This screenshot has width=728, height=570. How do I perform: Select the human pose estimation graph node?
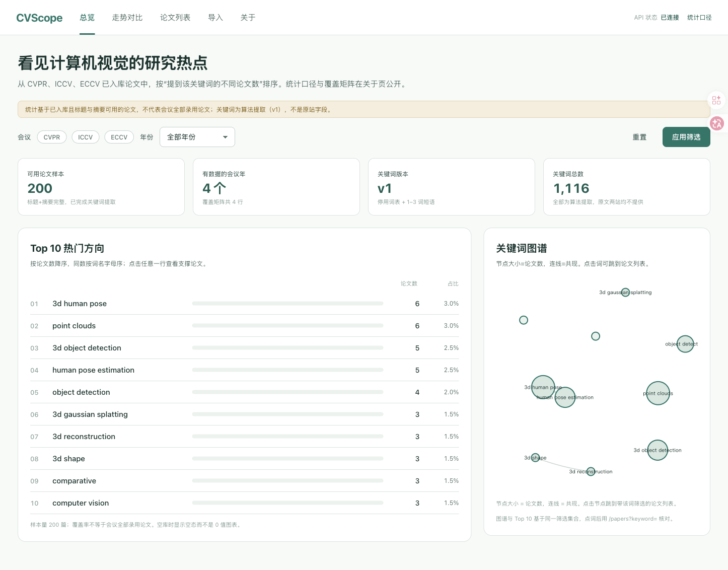[565, 397]
